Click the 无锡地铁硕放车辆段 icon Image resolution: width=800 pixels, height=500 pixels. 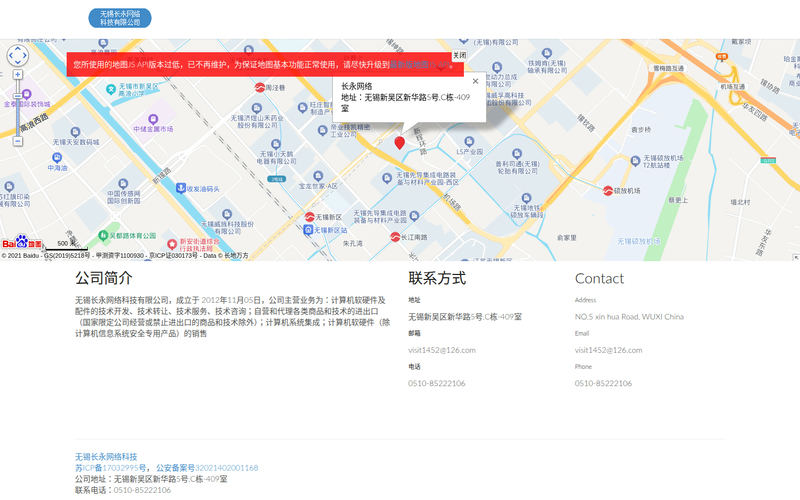[526, 198]
